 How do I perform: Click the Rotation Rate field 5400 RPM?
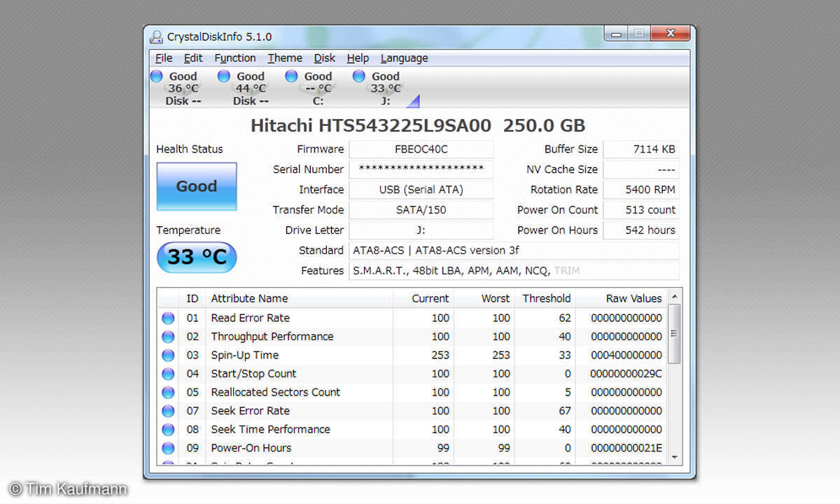coord(641,190)
